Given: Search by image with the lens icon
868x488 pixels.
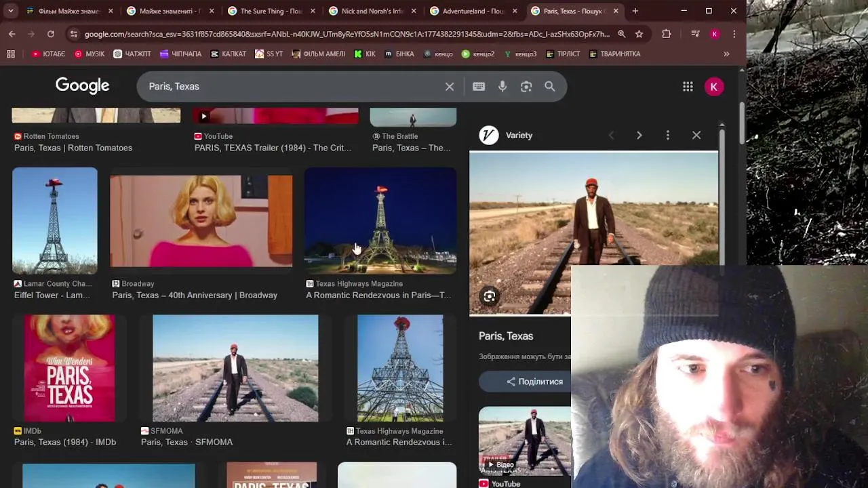Looking at the screenshot, I should click(x=526, y=86).
